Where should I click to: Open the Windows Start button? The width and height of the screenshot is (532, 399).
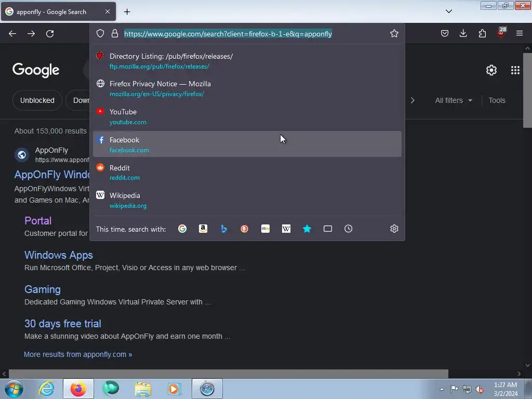[14, 389]
